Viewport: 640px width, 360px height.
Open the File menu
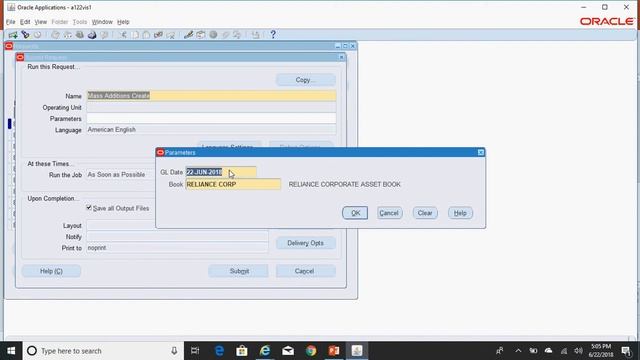pos(10,22)
